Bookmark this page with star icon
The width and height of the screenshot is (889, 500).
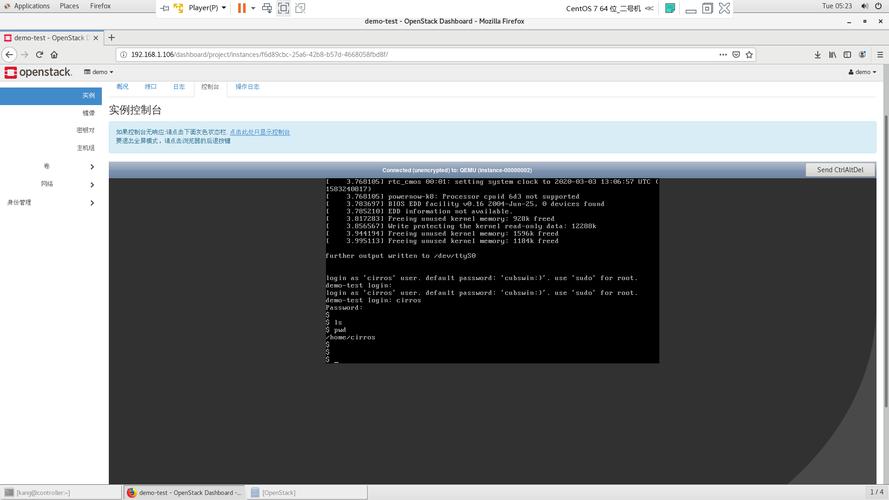tap(749, 54)
